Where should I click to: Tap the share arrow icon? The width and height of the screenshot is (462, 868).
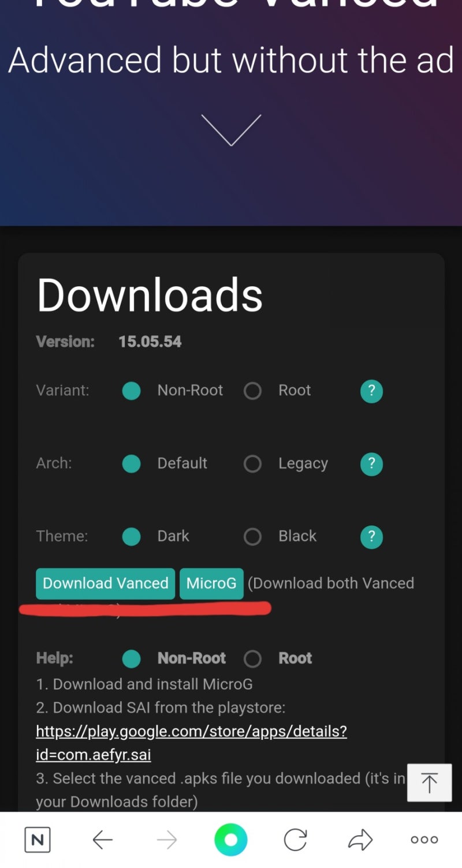coord(360,840)
